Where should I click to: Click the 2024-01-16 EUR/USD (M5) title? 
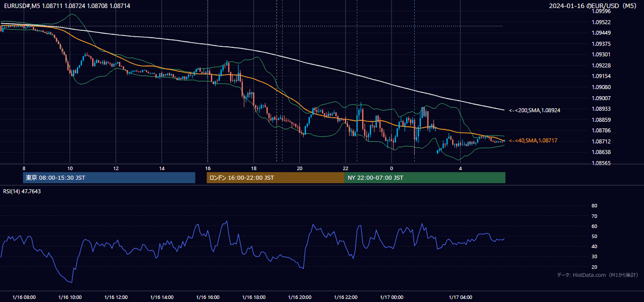594,6
